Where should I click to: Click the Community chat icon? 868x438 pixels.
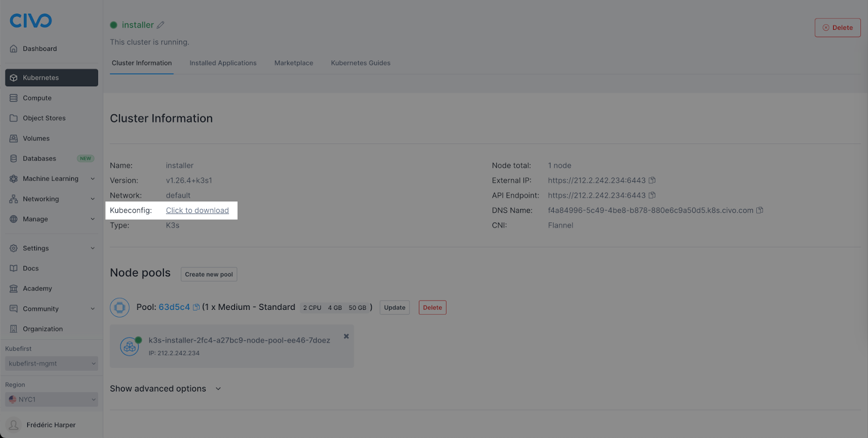coord(14,309)
